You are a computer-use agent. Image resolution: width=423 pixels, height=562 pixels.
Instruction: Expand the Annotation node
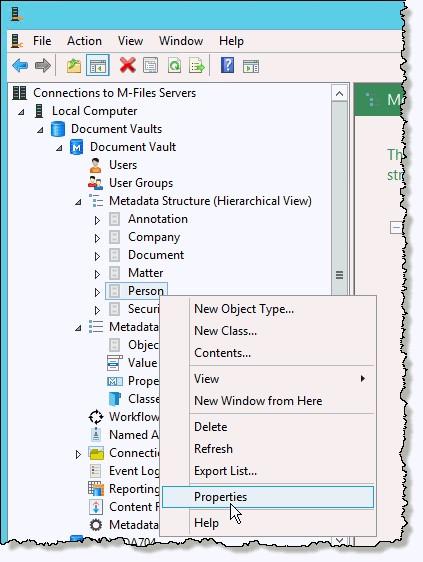click(97, 220)
